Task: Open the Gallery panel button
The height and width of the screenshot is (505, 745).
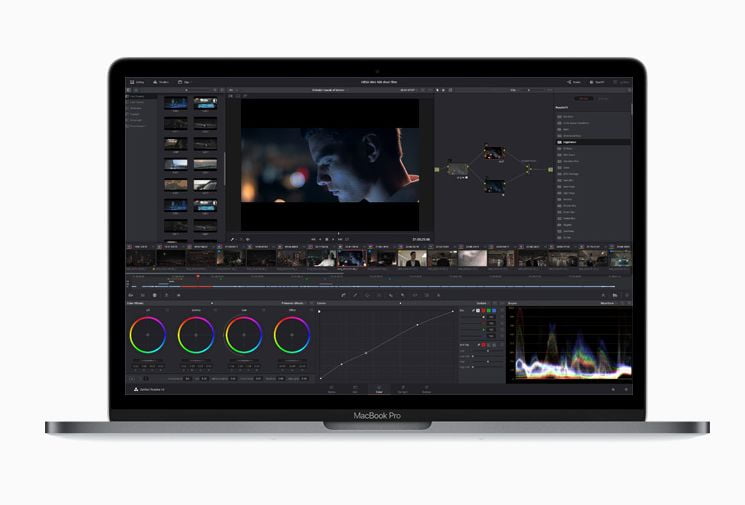Action: (137, 82)
